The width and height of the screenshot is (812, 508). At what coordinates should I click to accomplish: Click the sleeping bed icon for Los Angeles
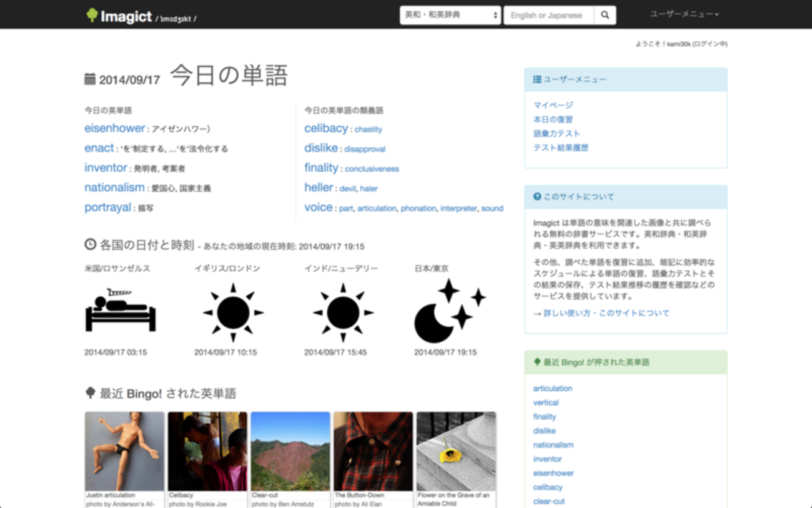click(121, 310)
